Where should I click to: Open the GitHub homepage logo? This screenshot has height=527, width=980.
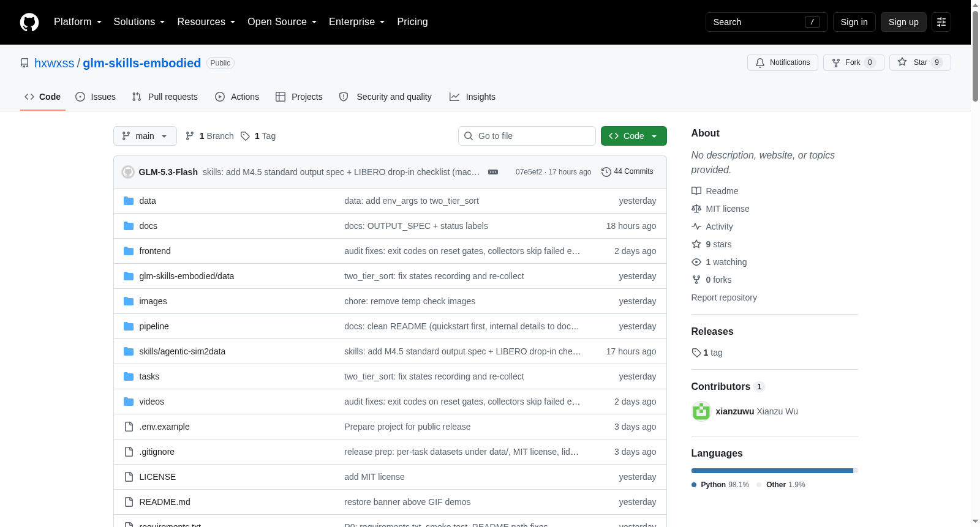click(x=29, y=22)
